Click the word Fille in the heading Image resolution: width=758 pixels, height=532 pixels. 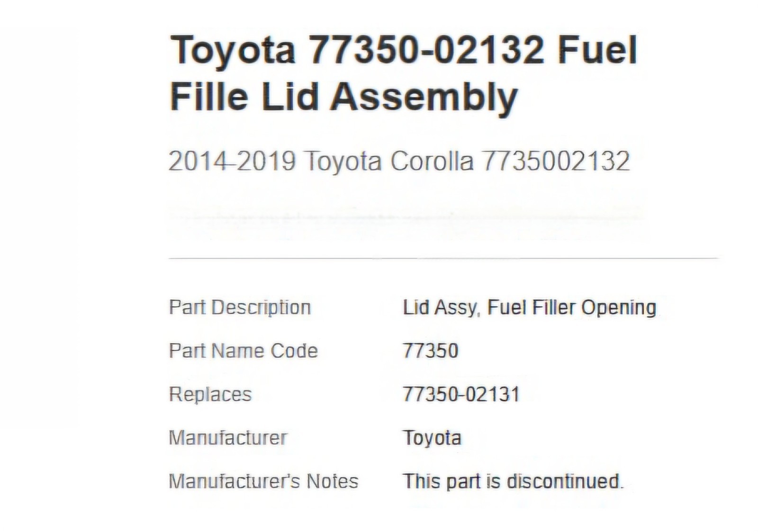click(x=209, y=97)
